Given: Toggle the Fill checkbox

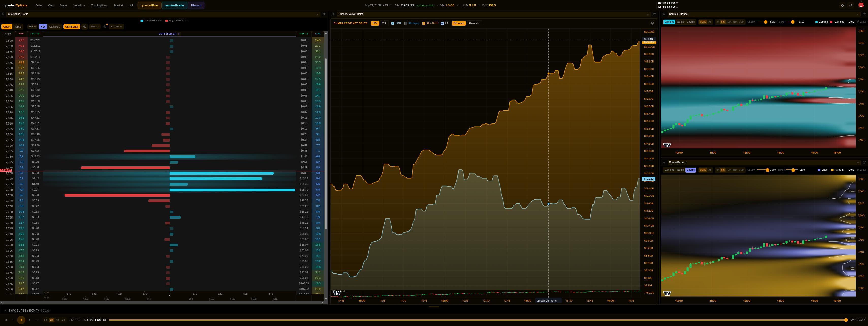Looking at the screenshot, I should click(443, 23).
